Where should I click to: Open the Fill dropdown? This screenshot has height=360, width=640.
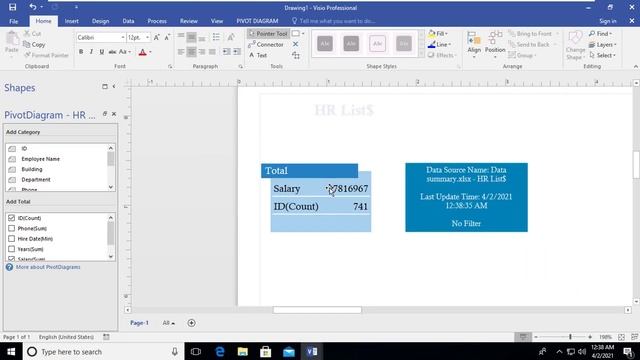438,33
